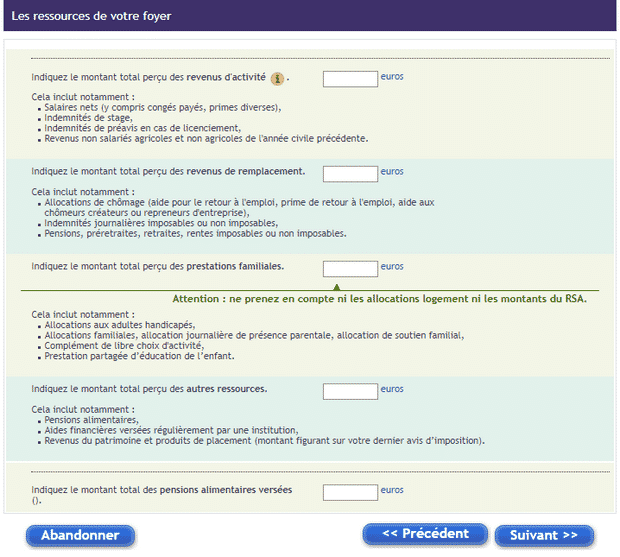Click 'Prestation partagée d'éducation de l'enfant' item
Screen dimensions: 620x557
point(139,356)
